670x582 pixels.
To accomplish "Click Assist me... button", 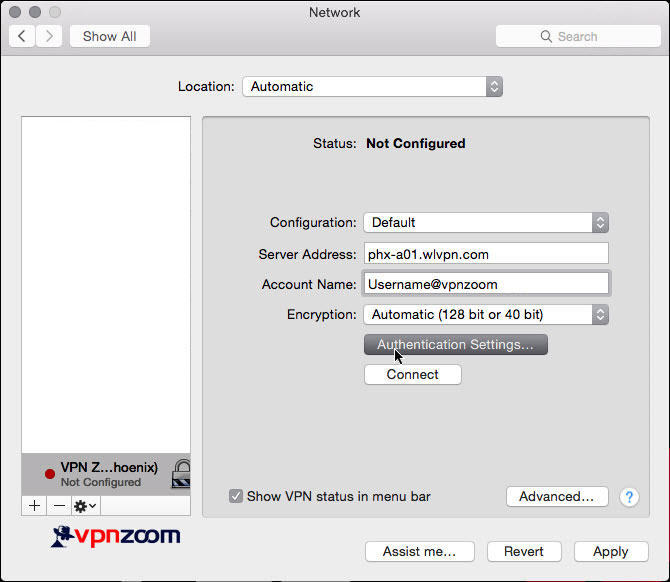I will click(420, 552).
